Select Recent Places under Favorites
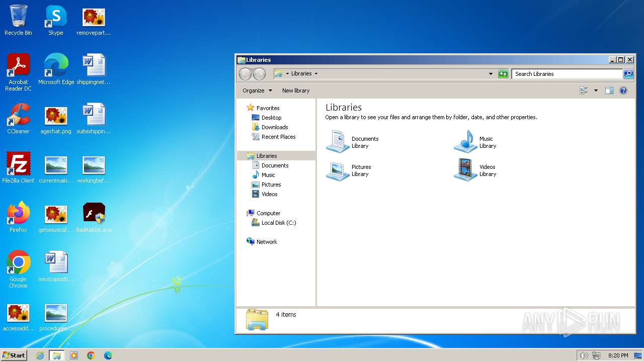This screenshot has height=362, width=644. coord(274,137)
